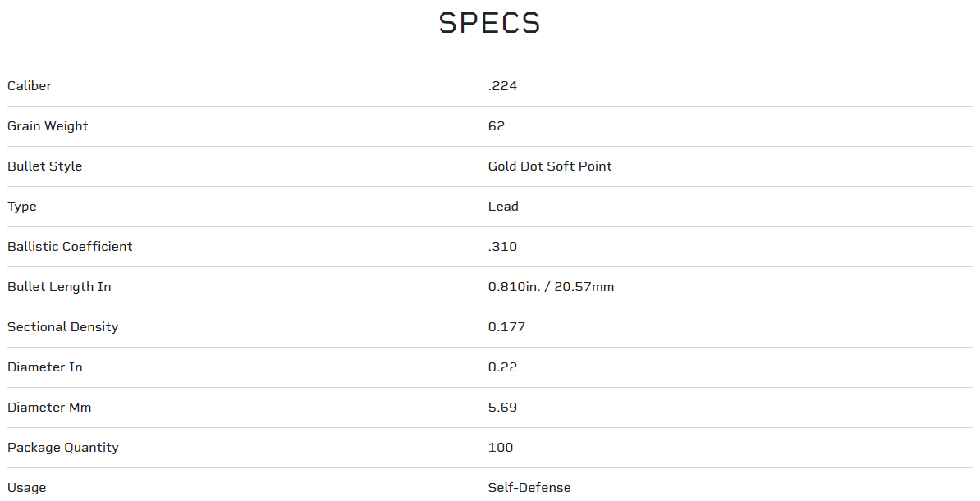
Task: Select the 62 grain weight value
Action: click(497, 126)
